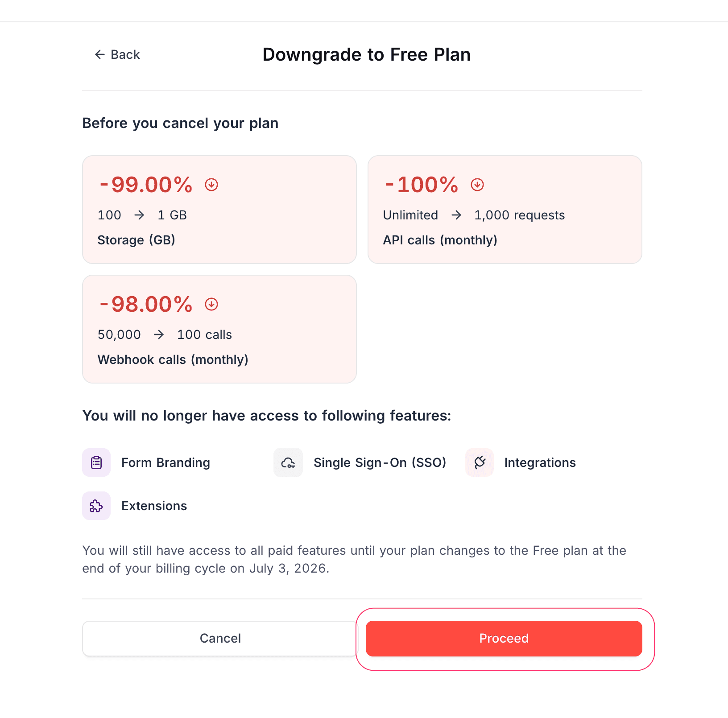Click the billing cycle notice text
Viewport: 728px width, 718px height.
pos(354,559)
